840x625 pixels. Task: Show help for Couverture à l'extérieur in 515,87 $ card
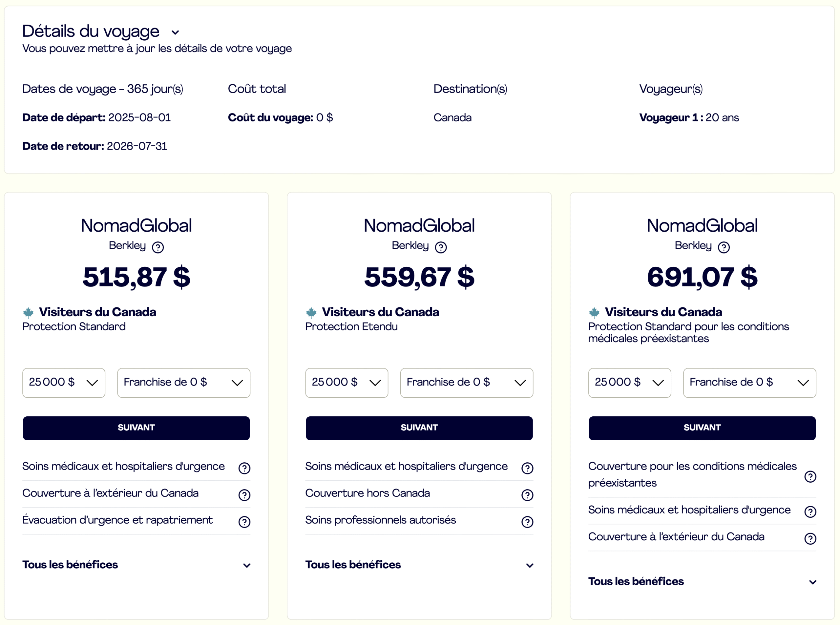coord(244,495)
